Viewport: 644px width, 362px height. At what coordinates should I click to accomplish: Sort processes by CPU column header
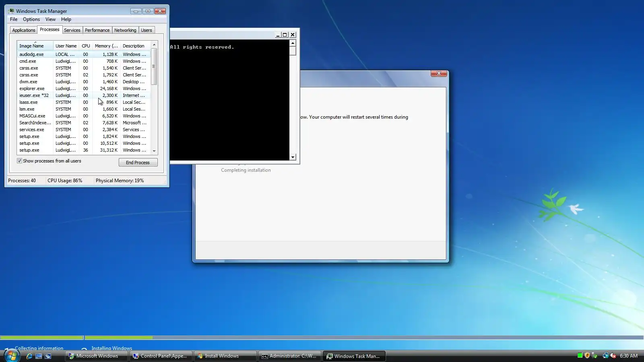[86, 46]
